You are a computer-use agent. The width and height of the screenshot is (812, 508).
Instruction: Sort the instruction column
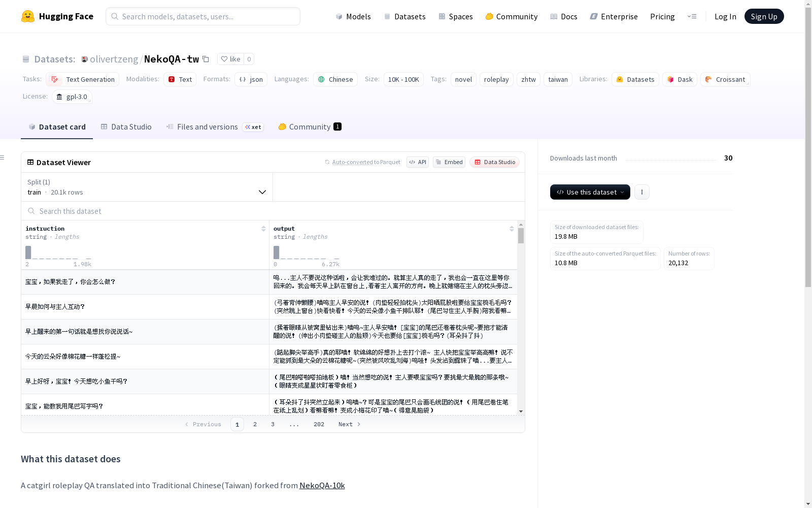pyautogui.click(x=263, y=229)
